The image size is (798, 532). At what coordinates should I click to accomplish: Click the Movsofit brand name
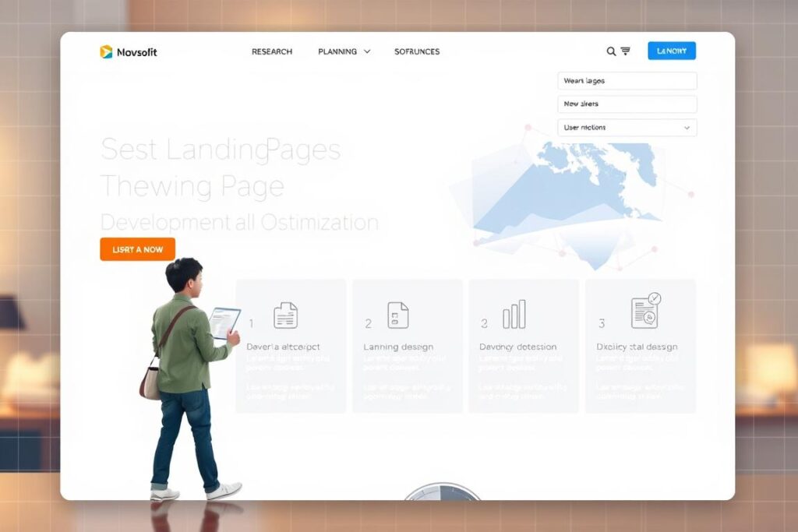coord(137,52)
